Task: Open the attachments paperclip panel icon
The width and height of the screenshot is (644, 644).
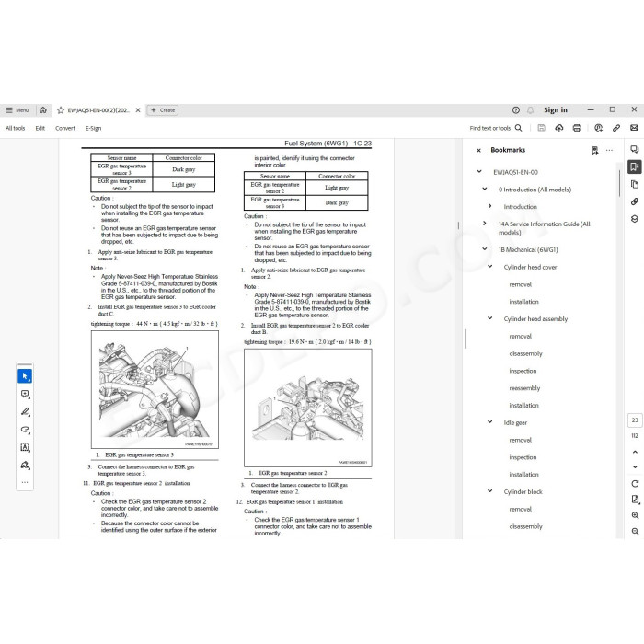Action: coord(635,201)
